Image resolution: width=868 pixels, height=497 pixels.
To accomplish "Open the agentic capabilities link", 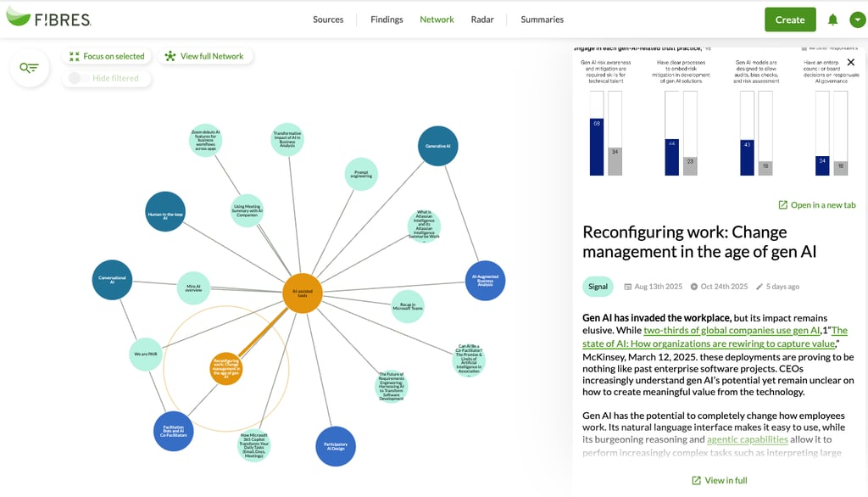I will [x=748, y=439].
